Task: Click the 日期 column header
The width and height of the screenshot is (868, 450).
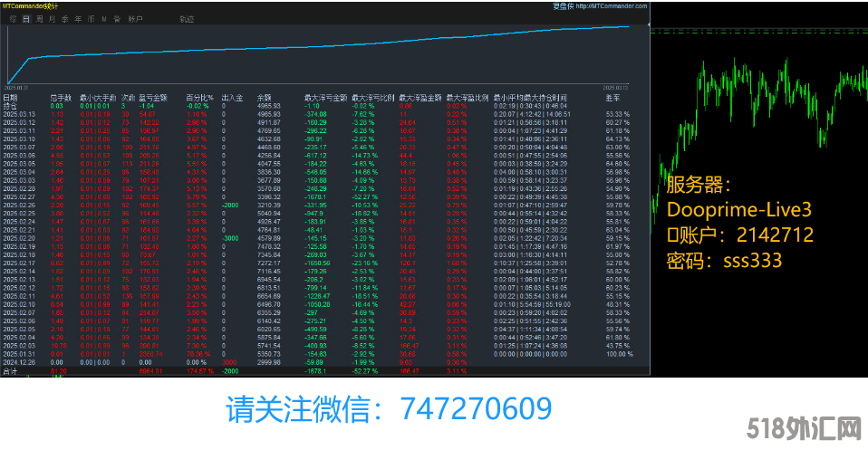Action: coord(10,98)
